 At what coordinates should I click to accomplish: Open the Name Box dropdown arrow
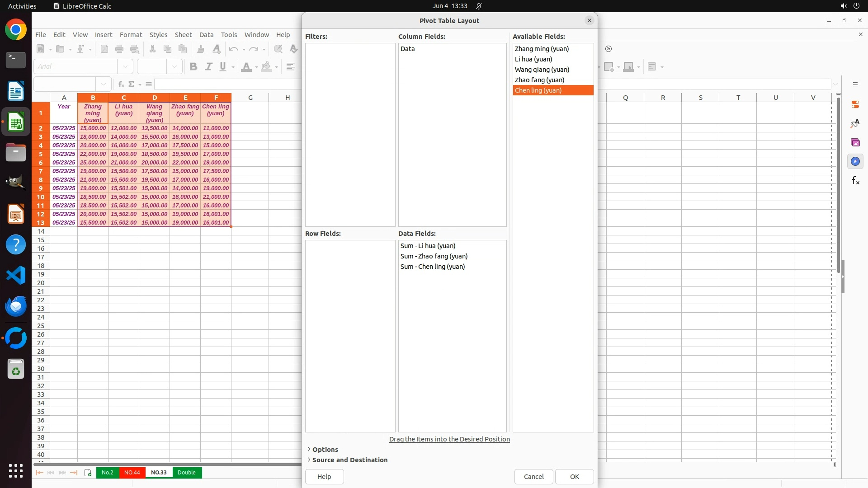pyautogui.click(x=104, y=84)
